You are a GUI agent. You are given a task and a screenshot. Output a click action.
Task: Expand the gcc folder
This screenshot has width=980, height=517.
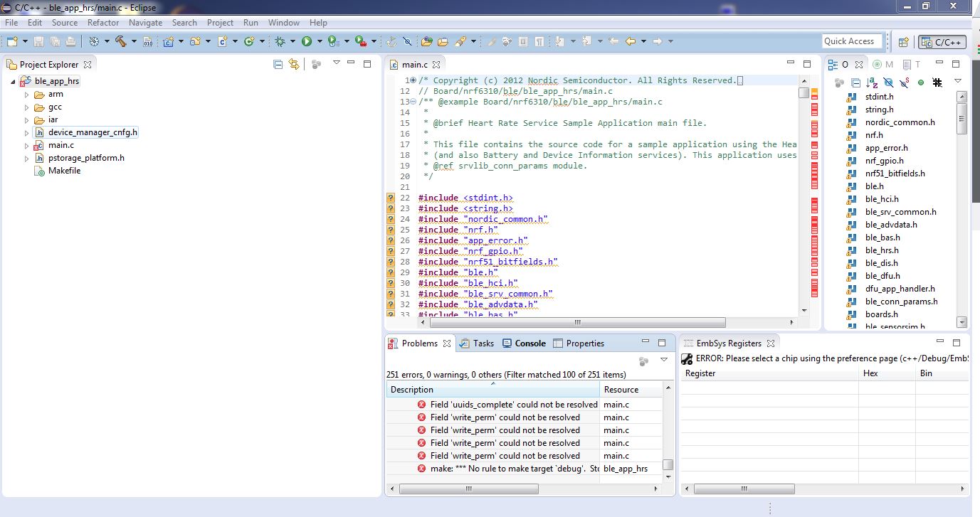point(27,107)
